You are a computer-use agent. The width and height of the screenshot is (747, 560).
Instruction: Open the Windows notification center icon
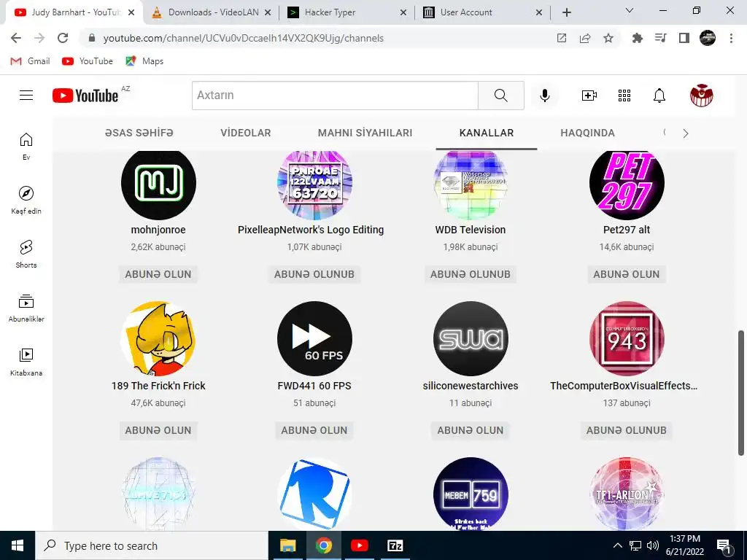coord(724,545)
